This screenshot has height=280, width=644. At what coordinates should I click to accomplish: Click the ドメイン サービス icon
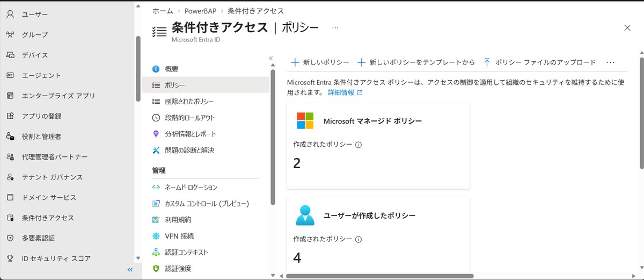click(10, 198)
